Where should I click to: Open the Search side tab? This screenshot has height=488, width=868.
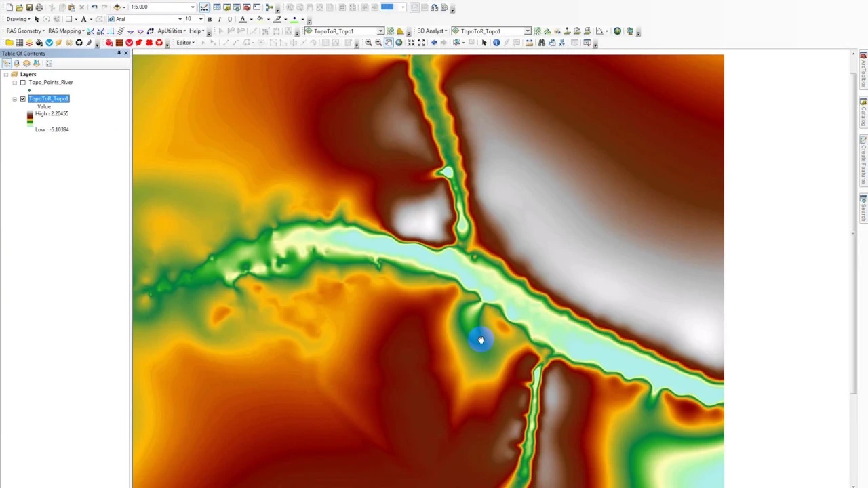[863, 209]
